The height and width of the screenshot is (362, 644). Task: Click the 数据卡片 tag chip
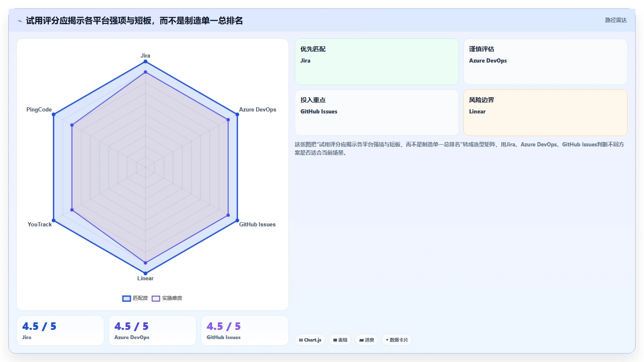pos(397,340)
